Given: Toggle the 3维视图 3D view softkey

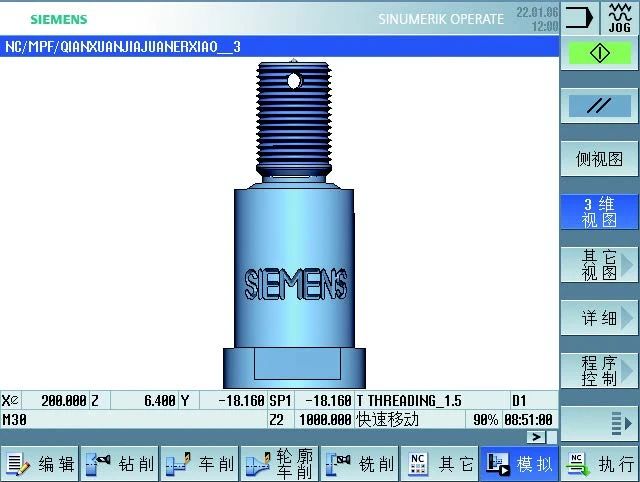Looking at the screenshot, I should click(599, 211).
